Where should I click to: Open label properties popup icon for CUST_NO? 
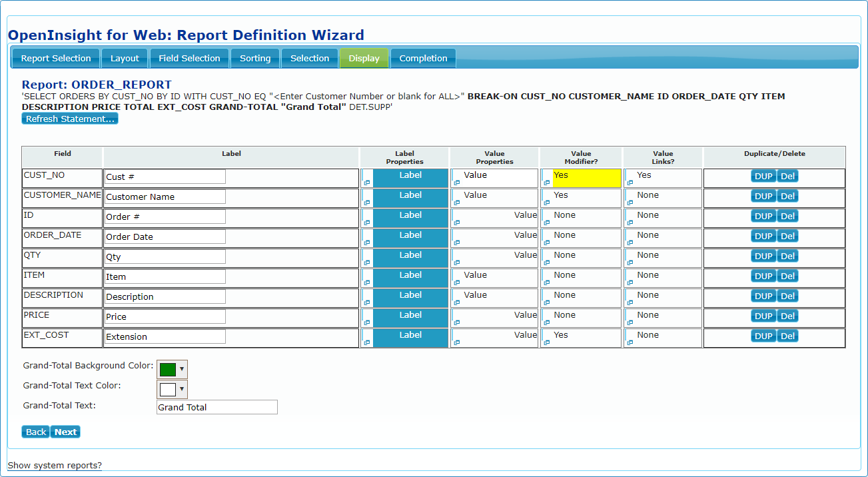coord(366,183)
